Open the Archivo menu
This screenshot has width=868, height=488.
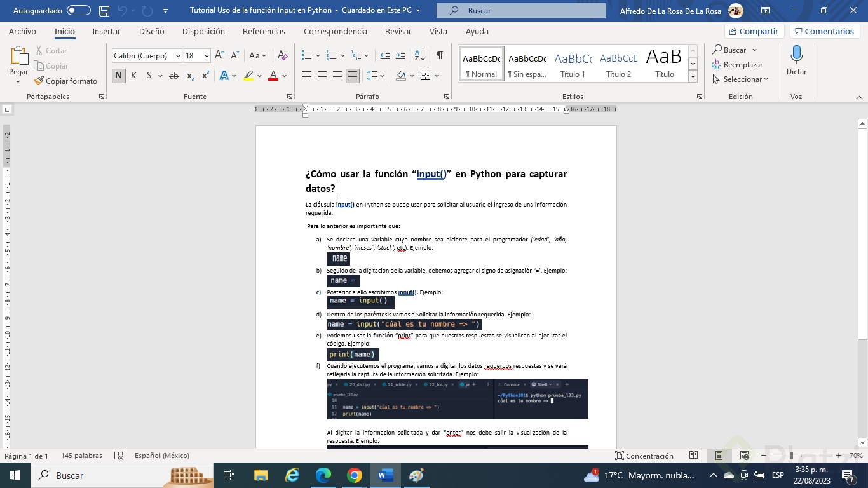pyautogui.click(x=23, y=31)
